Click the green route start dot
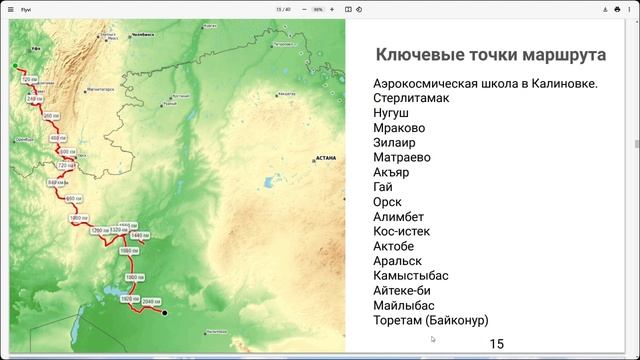The image size is (640, 360). point(16,66)
